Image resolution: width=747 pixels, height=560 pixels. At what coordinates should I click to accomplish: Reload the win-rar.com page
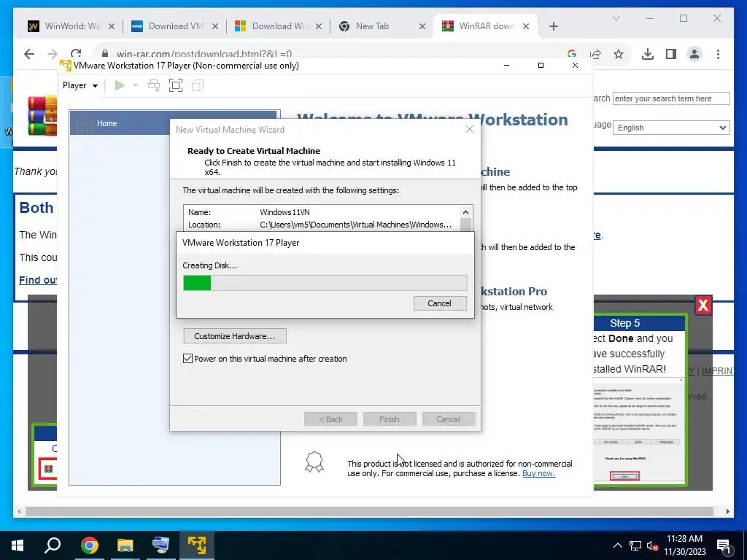pos(76,53)
